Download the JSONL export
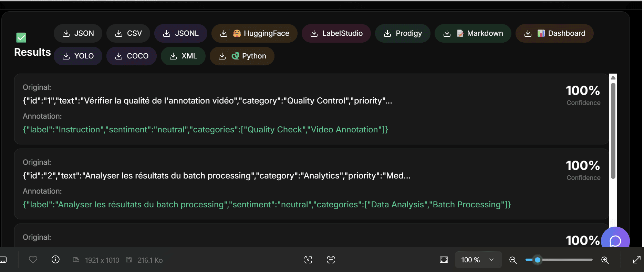The height and width of the screenshot is (272, 644). (x=181, y=33)
